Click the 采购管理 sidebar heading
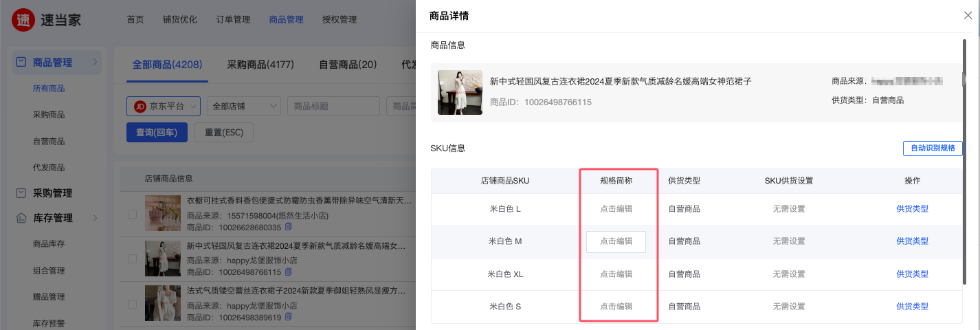 point(52,193)
